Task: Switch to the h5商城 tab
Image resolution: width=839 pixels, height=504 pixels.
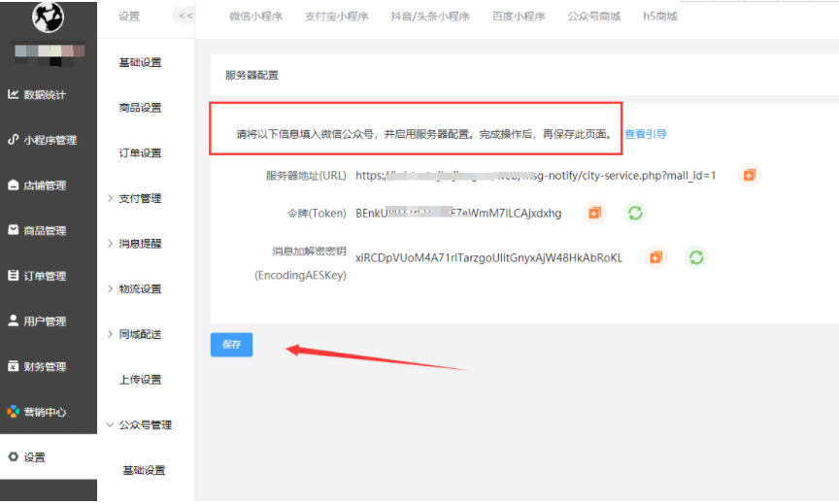Action: pyautogui.click(x=660, y=17)
